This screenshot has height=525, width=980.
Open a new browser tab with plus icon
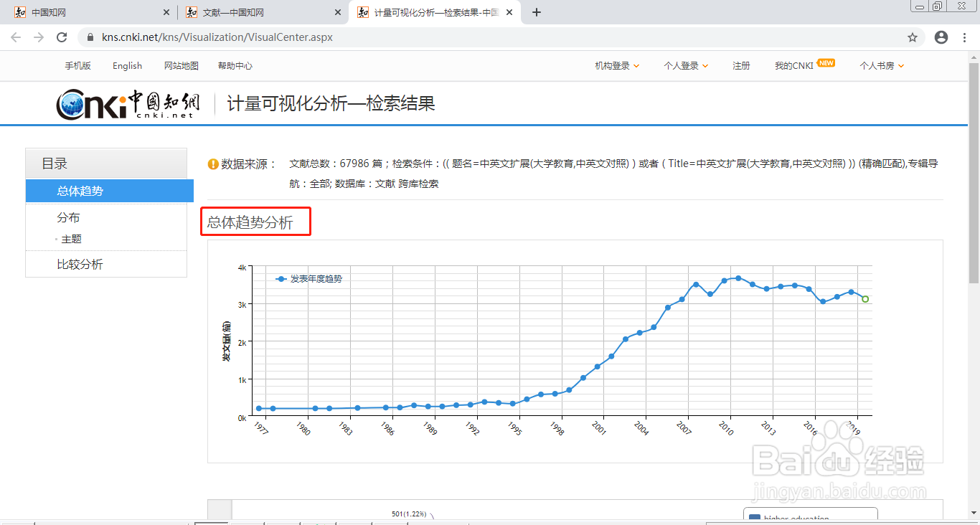536,11
